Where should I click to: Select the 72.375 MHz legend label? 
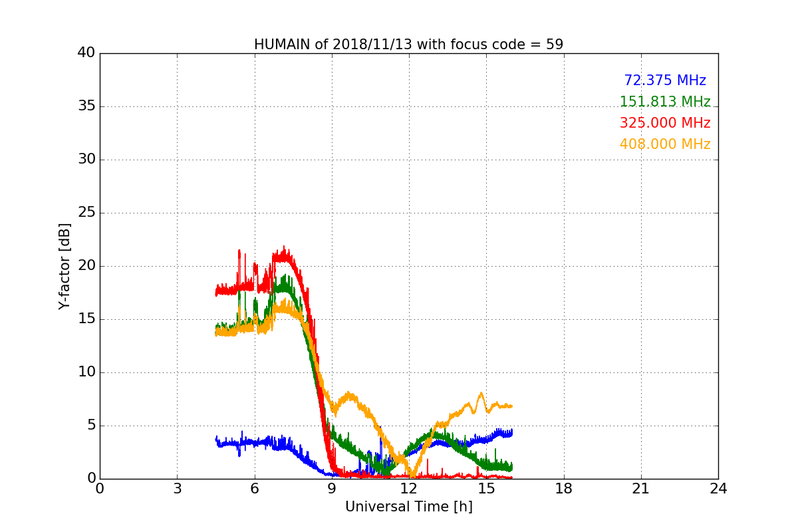[x=665, y=80]
